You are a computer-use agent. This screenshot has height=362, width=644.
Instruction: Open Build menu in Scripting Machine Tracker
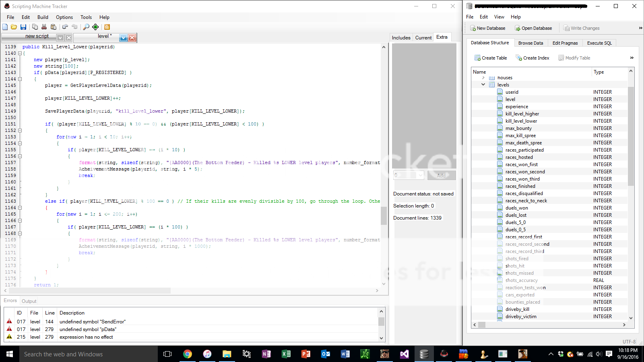(43, 17)
